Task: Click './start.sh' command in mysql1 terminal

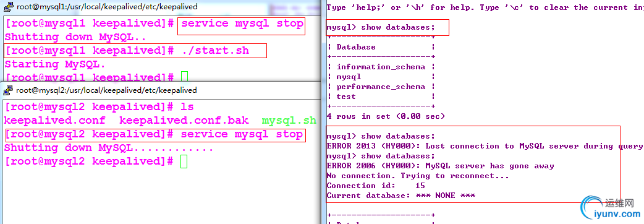Action: [215, 51]
